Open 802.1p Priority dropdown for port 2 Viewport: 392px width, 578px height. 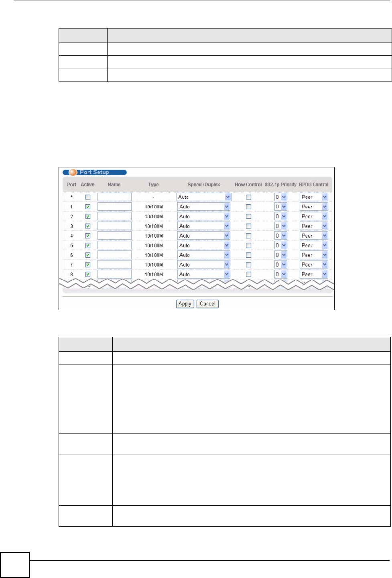click(281, 216)
